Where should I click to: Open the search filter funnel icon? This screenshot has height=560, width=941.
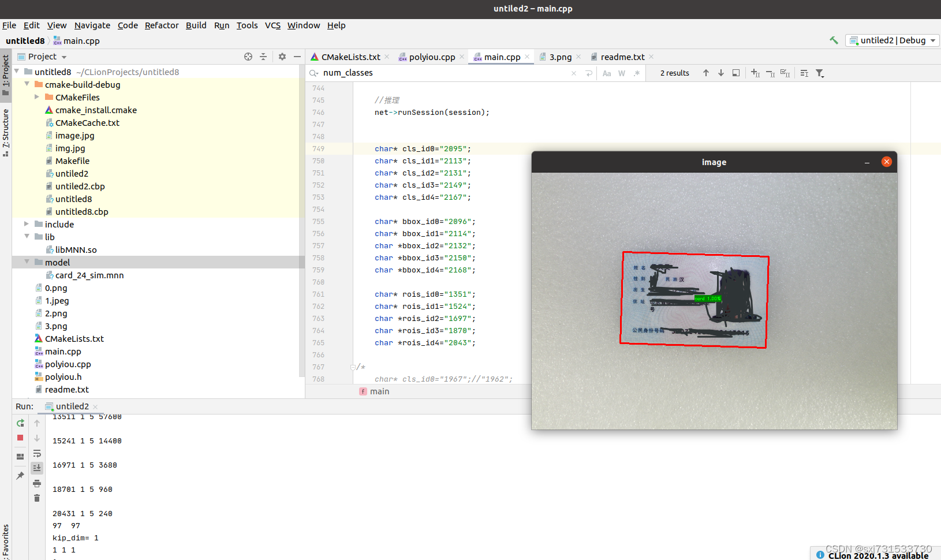point(820,73)
